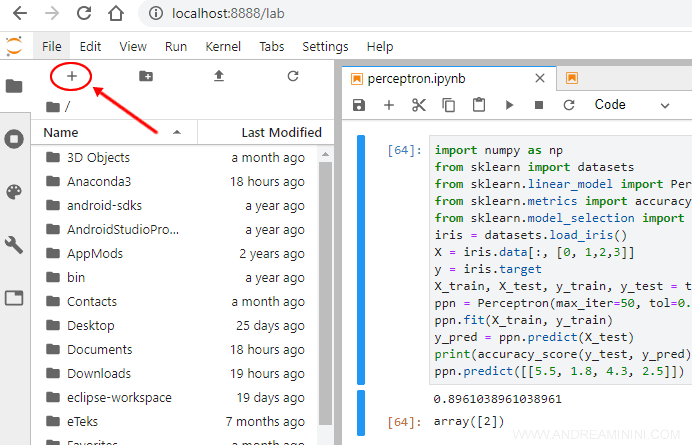The height and width of the screenshot is (446, 692).
Task: Create a new folder in file browser
Action: coord(146,76)
